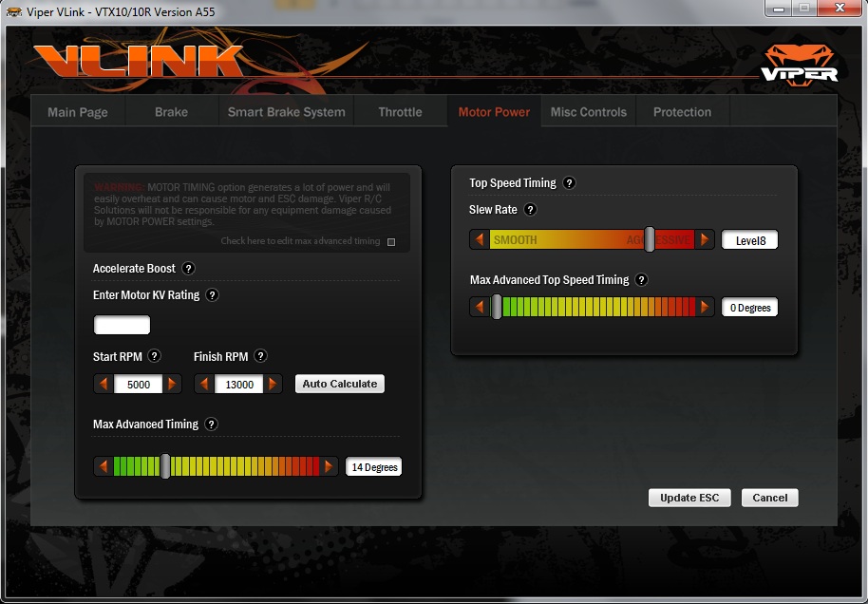868x604 pixels.
Task: Show help for Start RPM
Action: click(155, 356)
